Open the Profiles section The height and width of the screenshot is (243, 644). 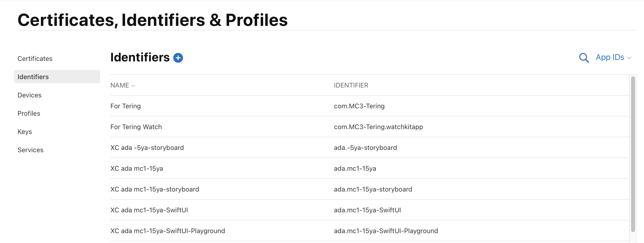pyautogui.click(x=29, y=113)
